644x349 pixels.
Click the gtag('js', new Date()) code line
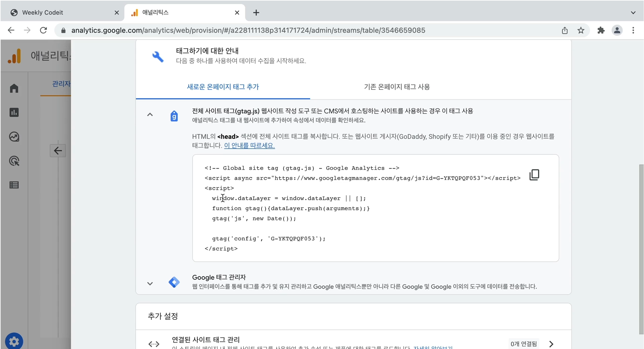pyautogui.click(x=254, y=218)
